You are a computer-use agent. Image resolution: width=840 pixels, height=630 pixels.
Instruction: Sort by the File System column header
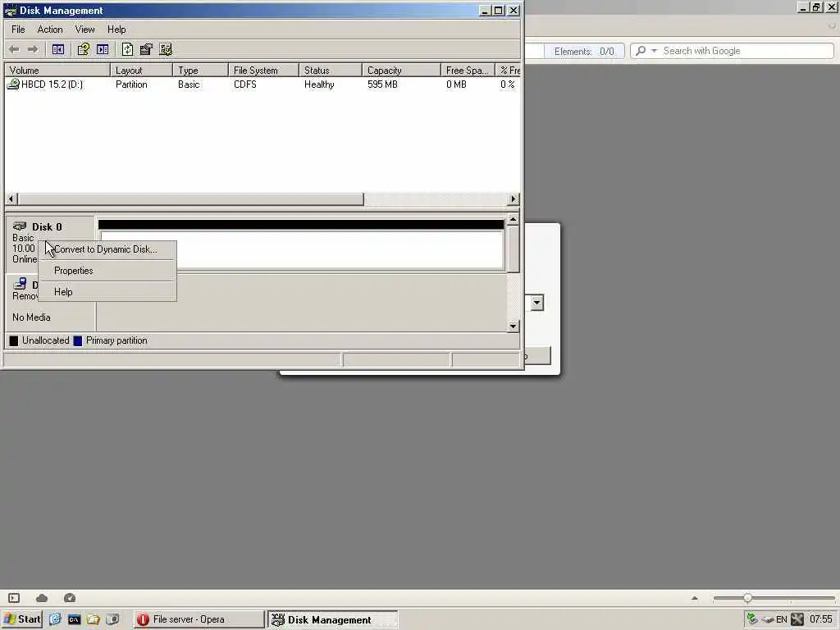[x=263, y=71]
